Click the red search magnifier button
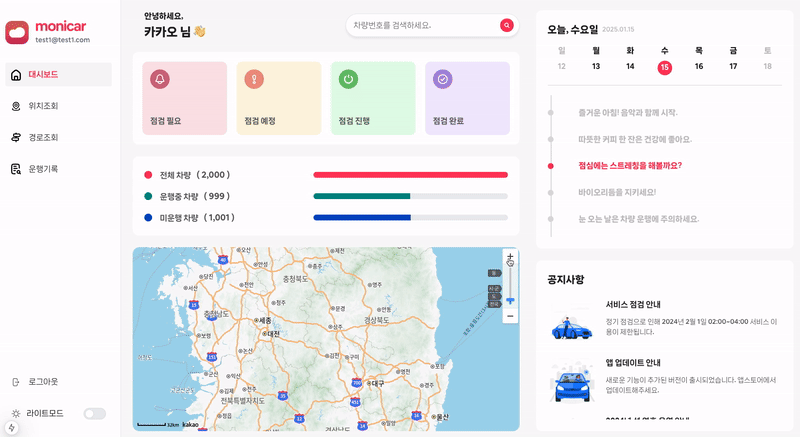Viewport: 800px width, 437px height. point(507,25)
